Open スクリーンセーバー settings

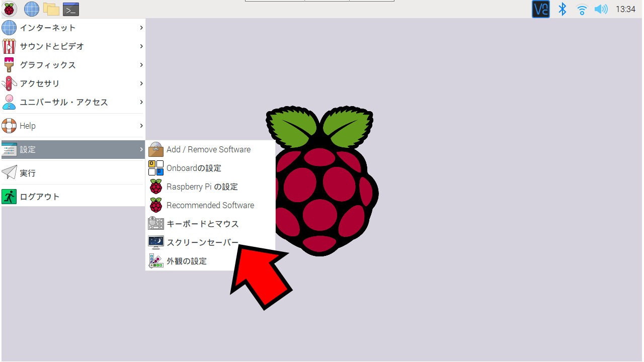(x=210, y=242)
